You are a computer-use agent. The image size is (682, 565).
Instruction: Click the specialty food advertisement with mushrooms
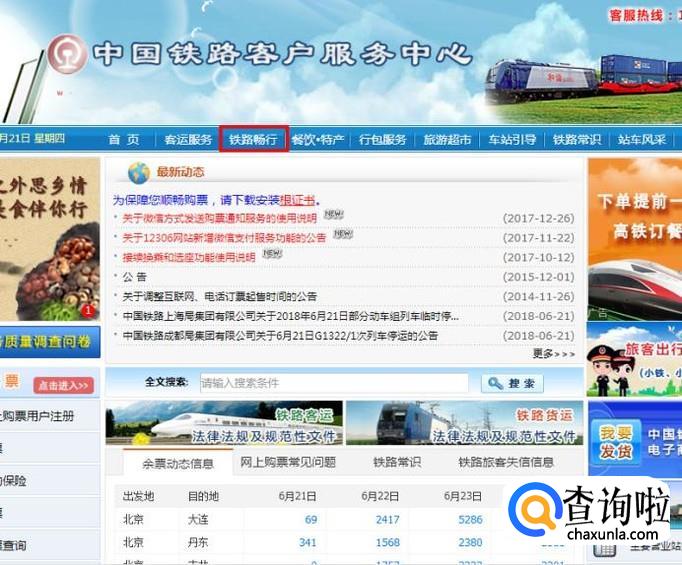tap(50, 239)
